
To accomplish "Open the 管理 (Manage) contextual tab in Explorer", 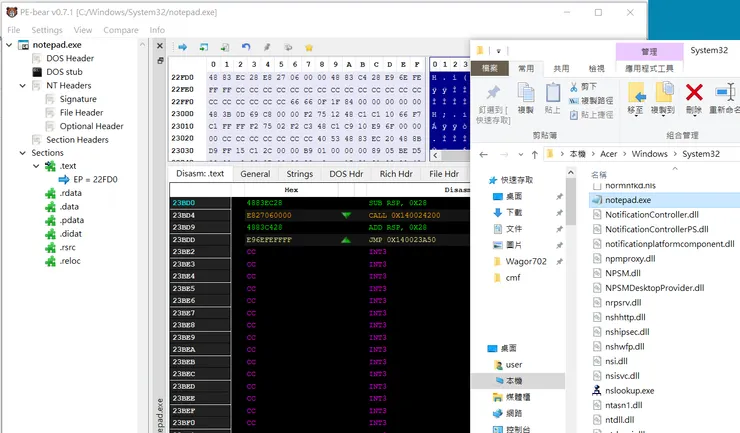I will 649,51.
